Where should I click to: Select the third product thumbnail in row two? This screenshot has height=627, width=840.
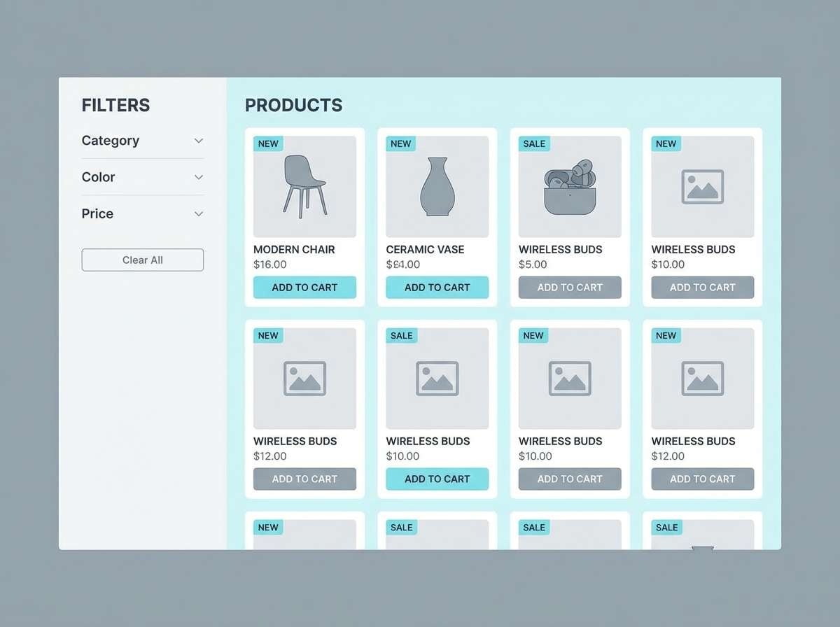[x=569, y=377]
